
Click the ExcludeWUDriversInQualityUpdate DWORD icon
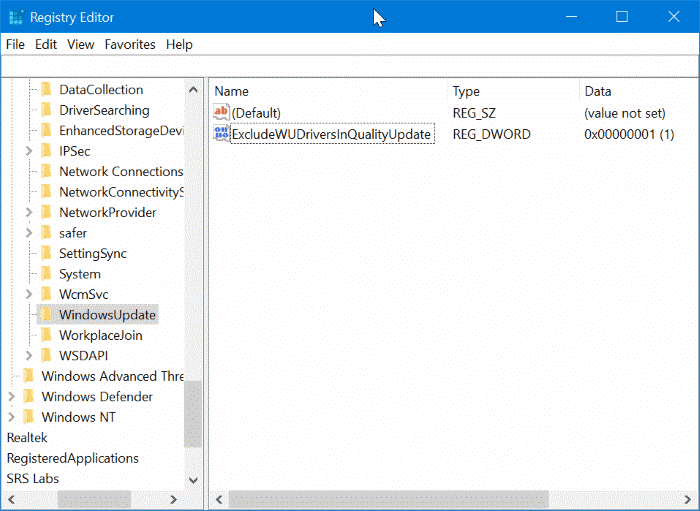tap(222, 134)
